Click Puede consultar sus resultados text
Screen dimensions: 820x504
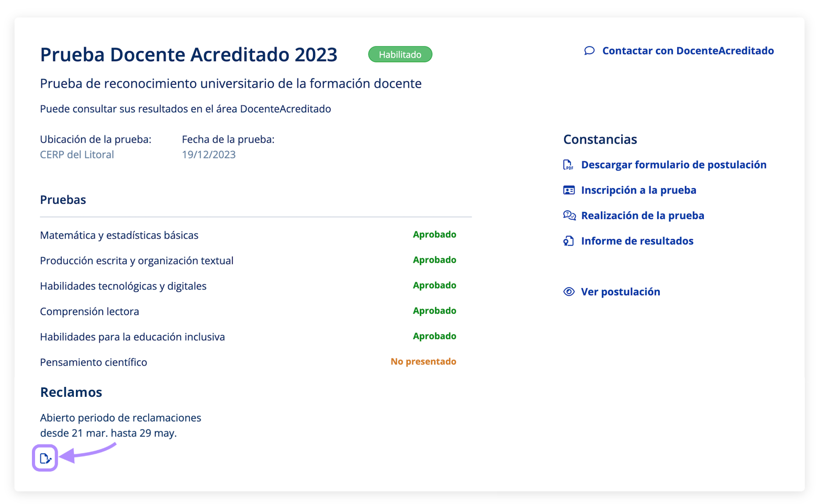185,109
